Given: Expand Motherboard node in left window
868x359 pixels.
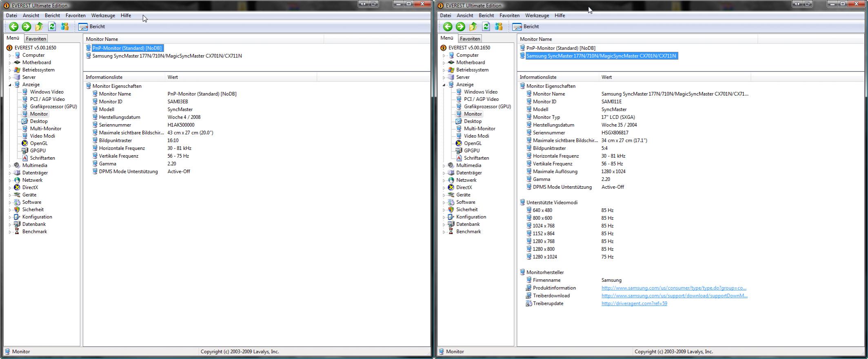Looking at the screenshot, I should point(10,63).
